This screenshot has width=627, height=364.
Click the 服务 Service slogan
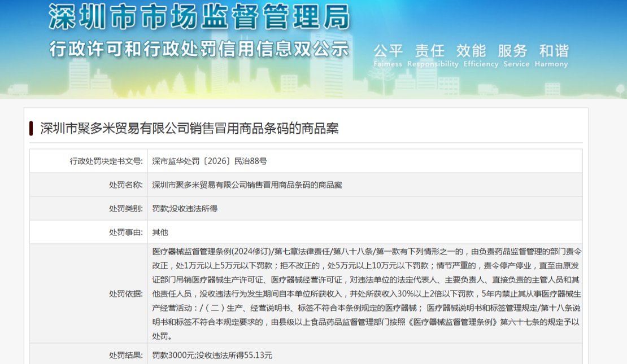pyautogui.click(x=516, y=55)
